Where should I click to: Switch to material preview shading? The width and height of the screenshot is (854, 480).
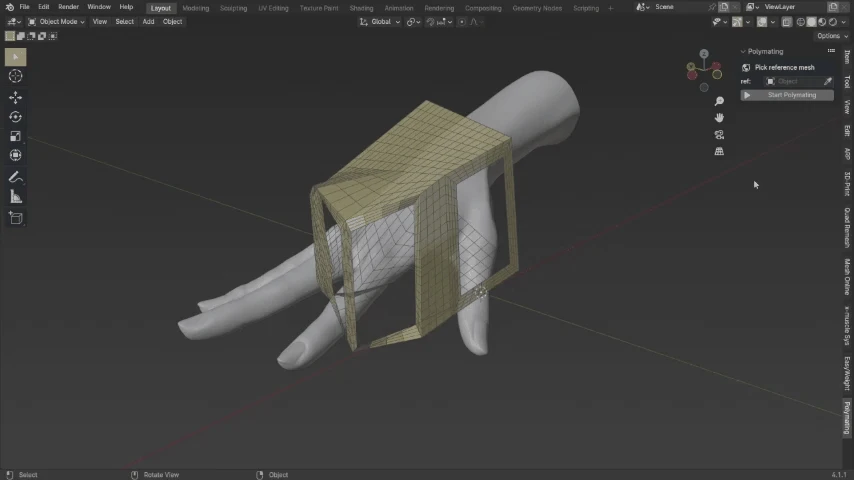[x=822, y=22]
